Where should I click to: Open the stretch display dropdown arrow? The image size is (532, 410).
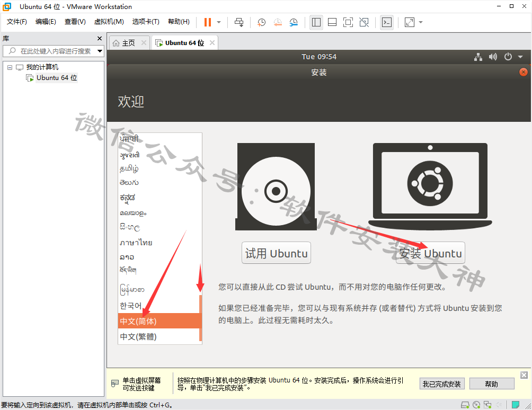(x=421, y=22)
